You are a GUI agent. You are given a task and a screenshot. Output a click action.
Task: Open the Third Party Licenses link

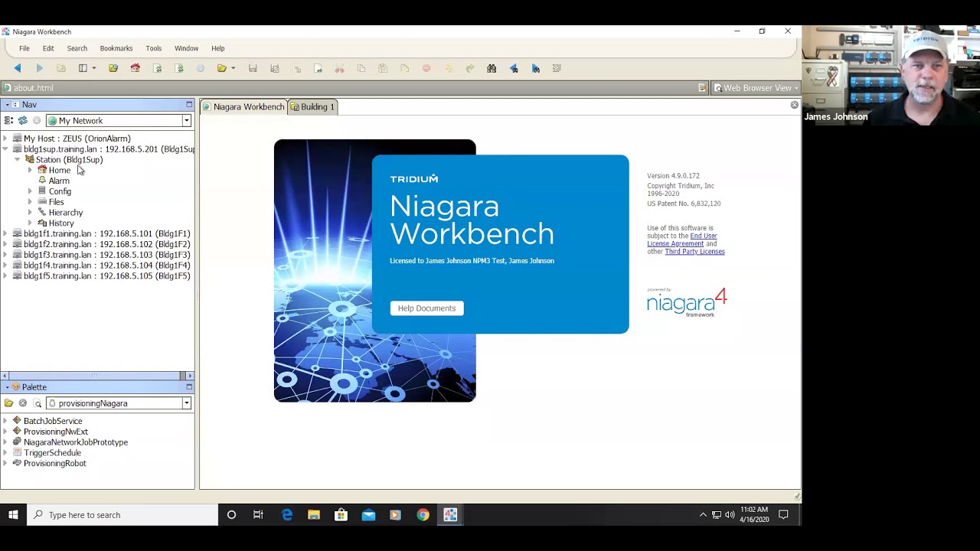[x=694, y=252]
